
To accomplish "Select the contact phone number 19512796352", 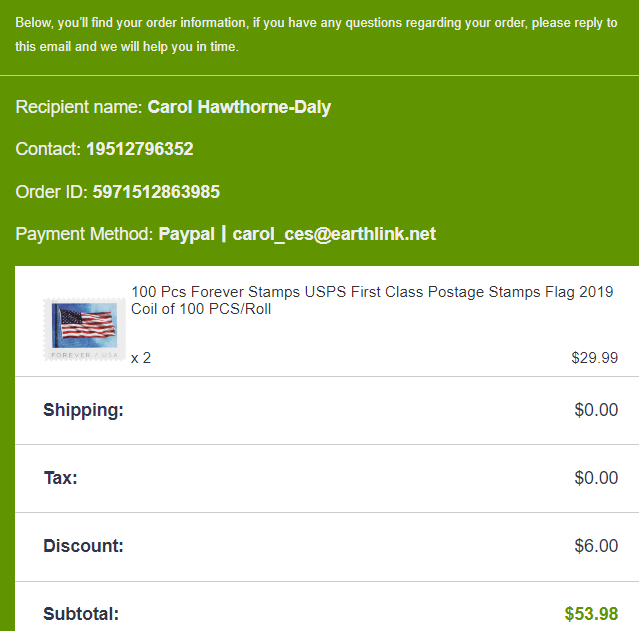I will [139, 149].
